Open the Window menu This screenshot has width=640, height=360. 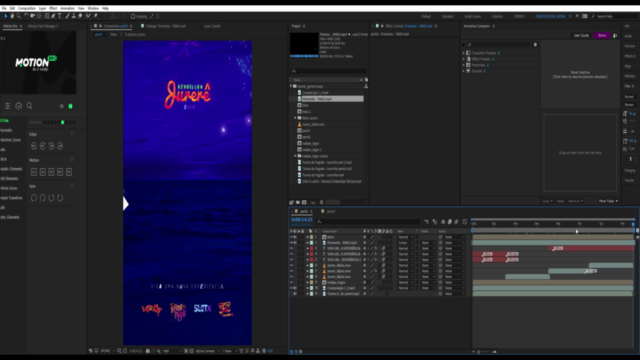tap(93, 8)
